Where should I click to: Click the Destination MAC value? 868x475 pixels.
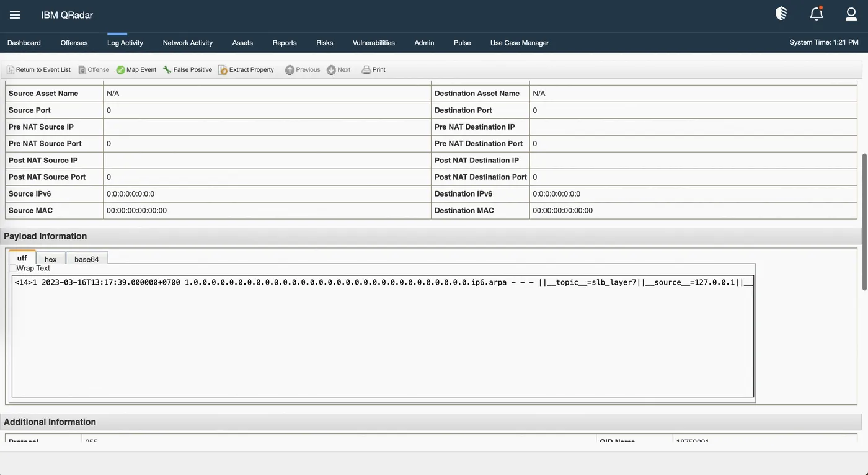point(562,211)
